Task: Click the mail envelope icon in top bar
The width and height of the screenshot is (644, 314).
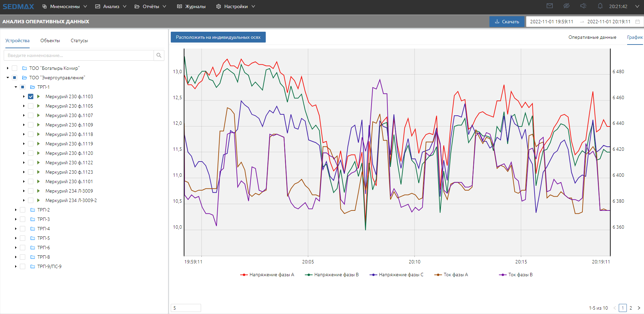Action: click(550, 6)
